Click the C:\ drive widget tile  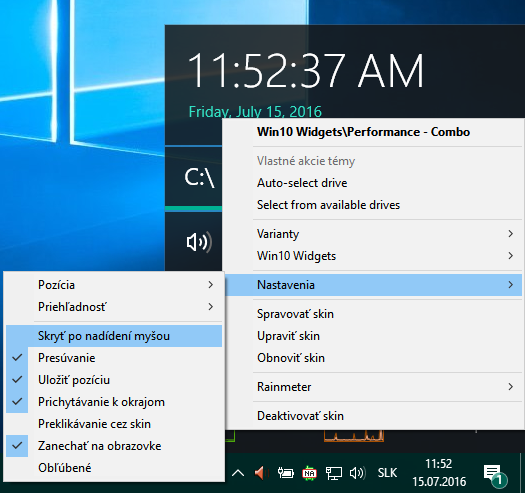coord(194,177)
